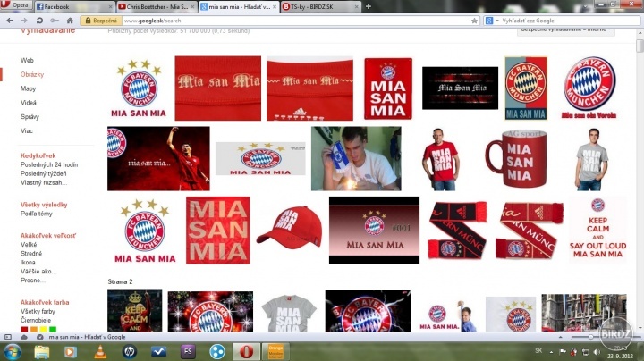Show hidden system tray icons arrow
Viewport: 644px width, 361px height.
[551, 352]
